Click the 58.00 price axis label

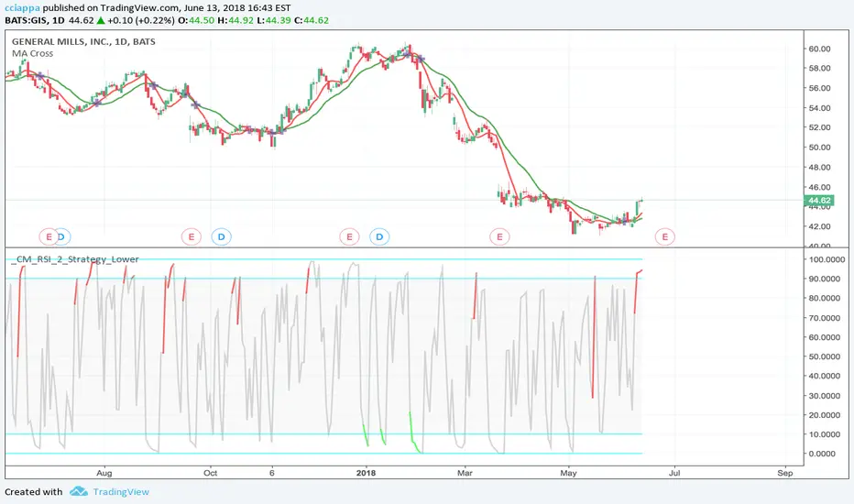819,68
